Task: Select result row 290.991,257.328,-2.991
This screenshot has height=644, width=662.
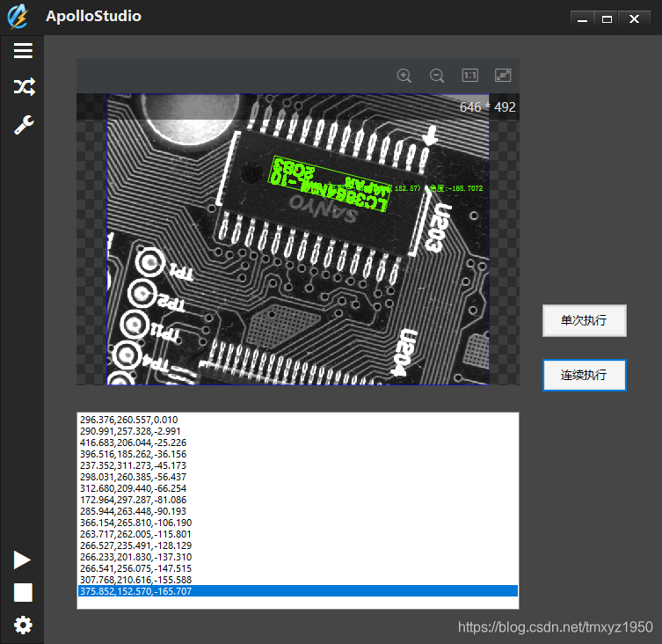Action: pos(298,431)
